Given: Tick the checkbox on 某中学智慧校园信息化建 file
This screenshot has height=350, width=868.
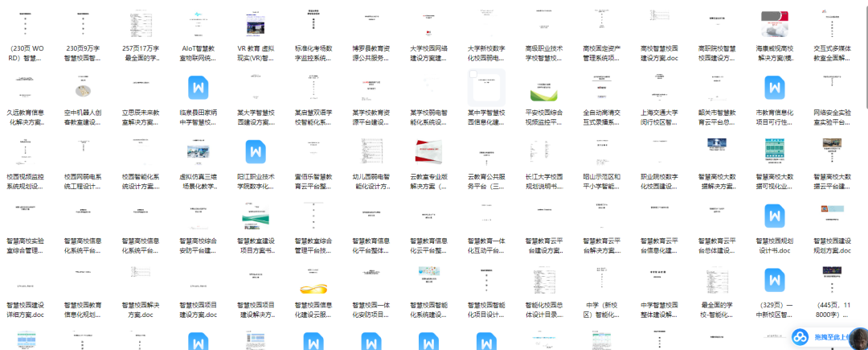Looking at the screenshot, I should tap(473, 74).
